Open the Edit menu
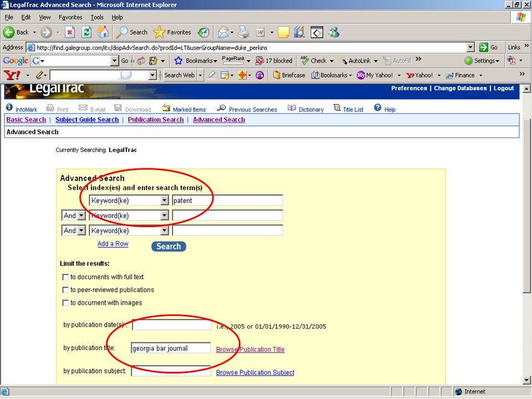Image resolution: width=532 pixels, height=399 pixels. tap(26, 17)
